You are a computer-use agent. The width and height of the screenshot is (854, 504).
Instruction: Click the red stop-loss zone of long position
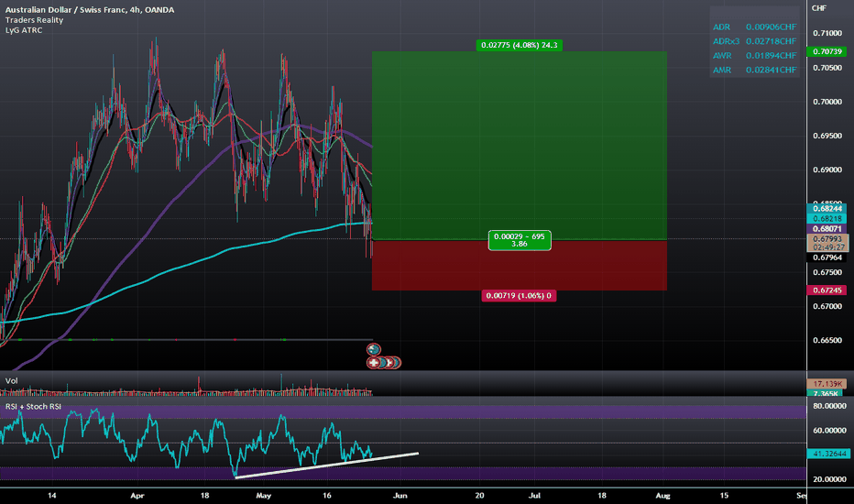coord(519,266)
